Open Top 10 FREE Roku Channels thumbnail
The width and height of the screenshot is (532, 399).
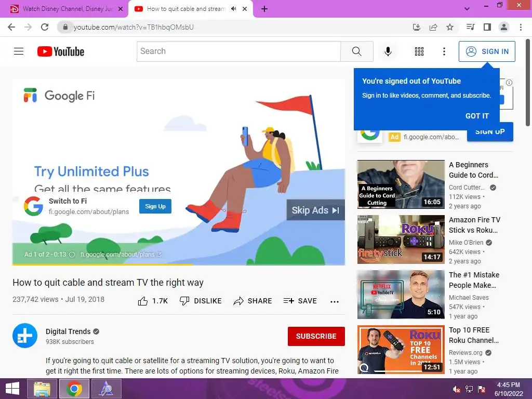tap(401, 350)
